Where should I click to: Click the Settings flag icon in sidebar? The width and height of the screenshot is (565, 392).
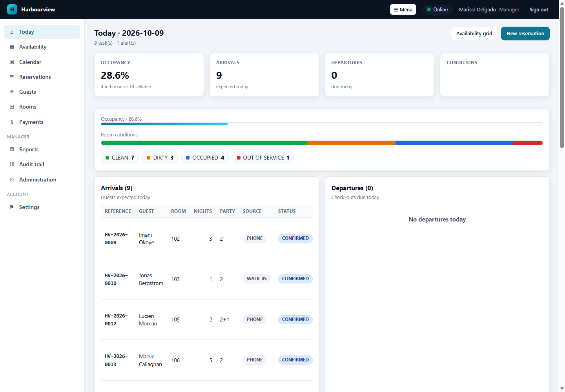[12, 207]
